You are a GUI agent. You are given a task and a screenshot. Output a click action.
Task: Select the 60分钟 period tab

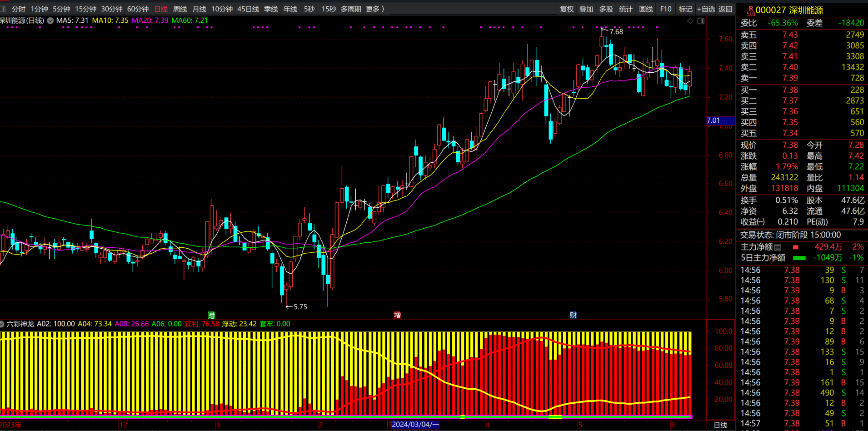pos(138,9)
